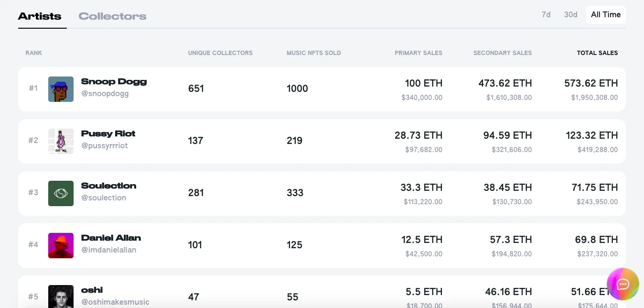Click the #1 rank label
This screenshot has width=644, height=308.
tap(33, 88)
